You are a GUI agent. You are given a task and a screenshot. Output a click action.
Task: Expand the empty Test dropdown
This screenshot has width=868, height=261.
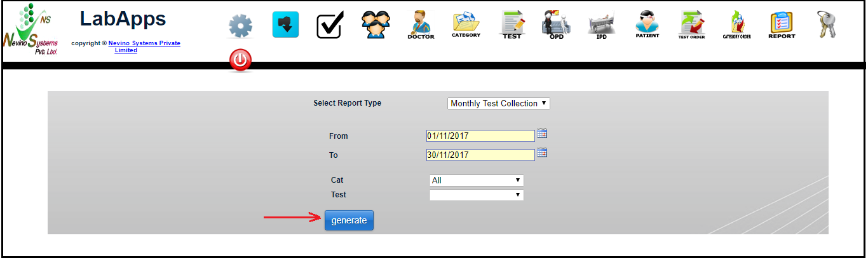point(476,195)
